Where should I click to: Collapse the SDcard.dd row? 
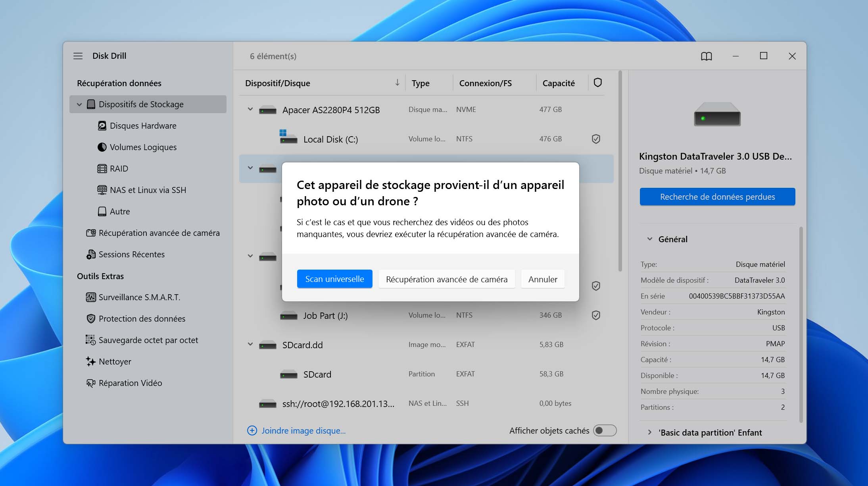pos(250,344)
